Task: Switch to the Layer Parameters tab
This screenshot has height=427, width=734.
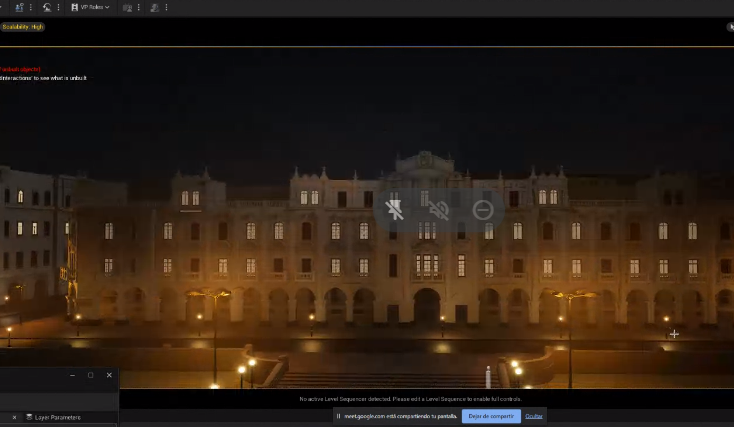Action: (x=57, y=417)
